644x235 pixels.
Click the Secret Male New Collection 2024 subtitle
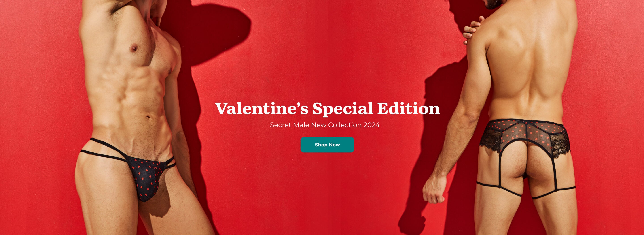coord(325,125)
